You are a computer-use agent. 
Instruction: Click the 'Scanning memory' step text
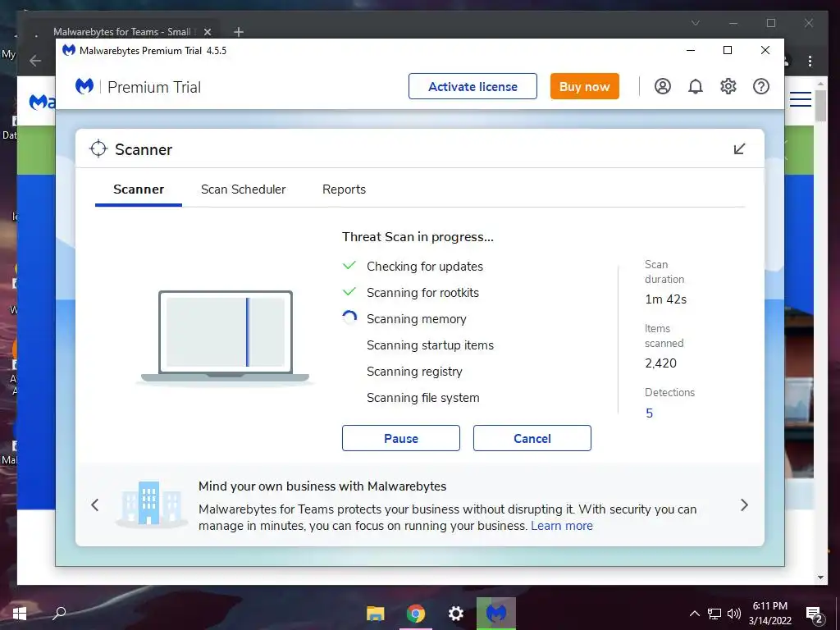tap(416, 319)
